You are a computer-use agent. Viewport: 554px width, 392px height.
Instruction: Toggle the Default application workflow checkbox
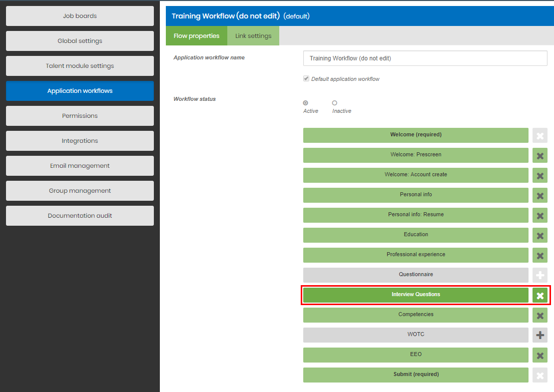click(306, 78)
